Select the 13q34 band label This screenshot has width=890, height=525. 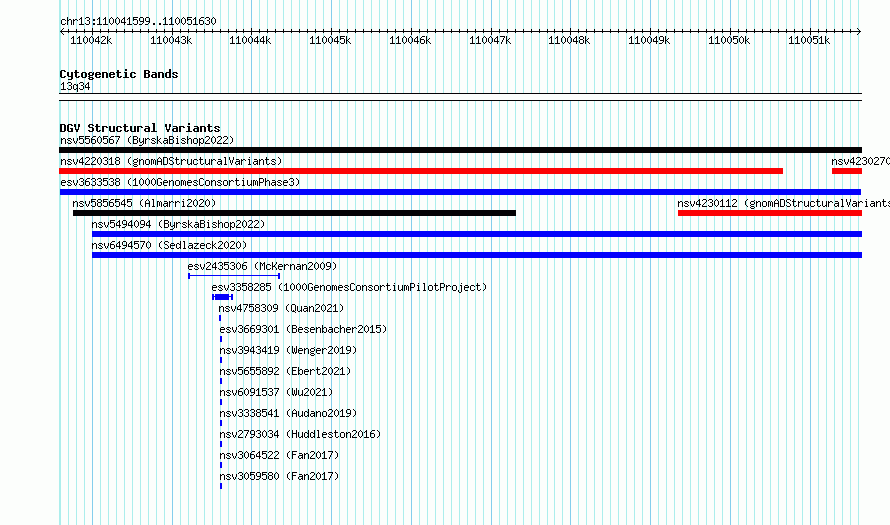[x=75, y=86]
